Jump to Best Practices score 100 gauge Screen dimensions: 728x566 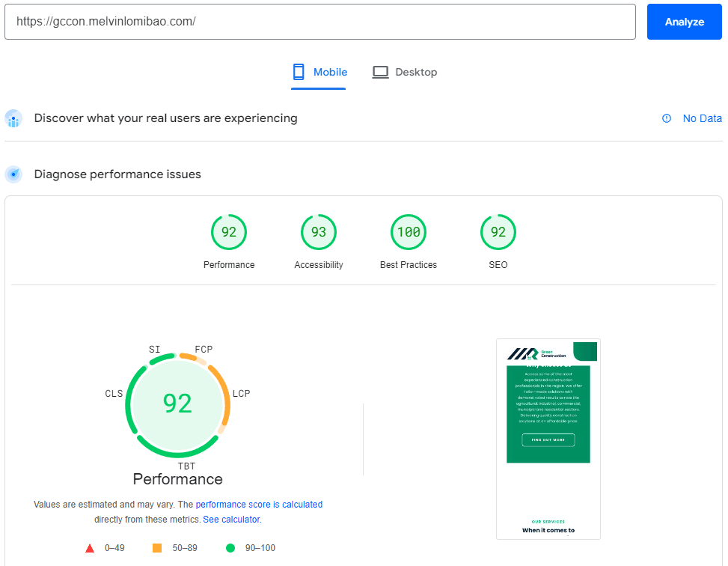(x=409, y=232)
